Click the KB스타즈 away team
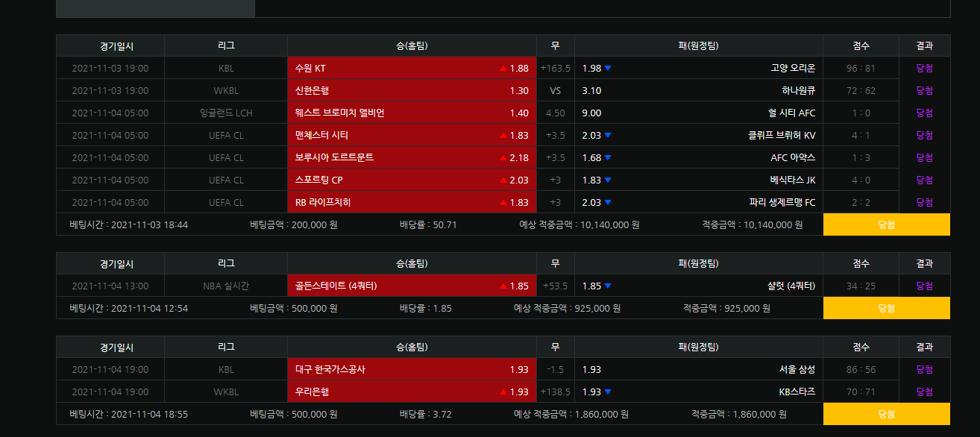This screenshot has width=980, height=437. pyautogui.click(x=797, y=392)
